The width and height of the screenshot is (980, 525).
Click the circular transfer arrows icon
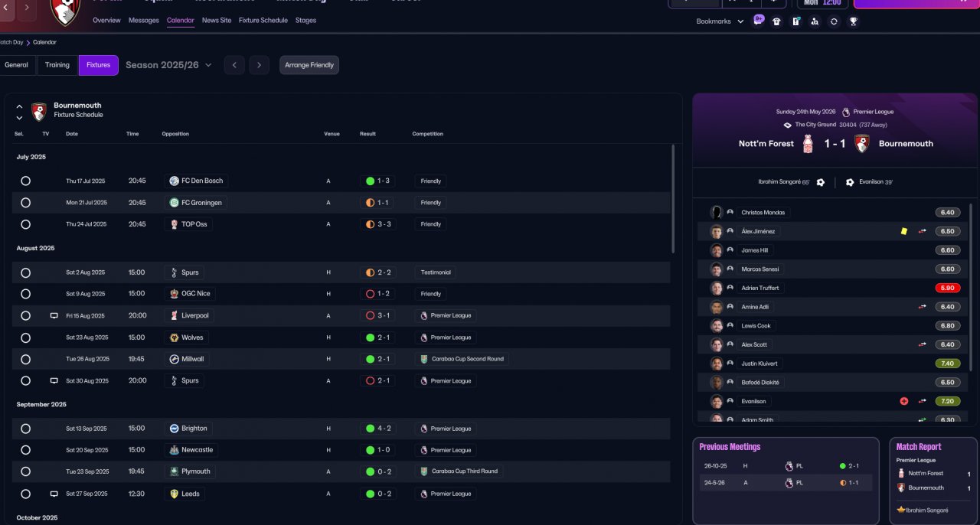tap(834, 21)
